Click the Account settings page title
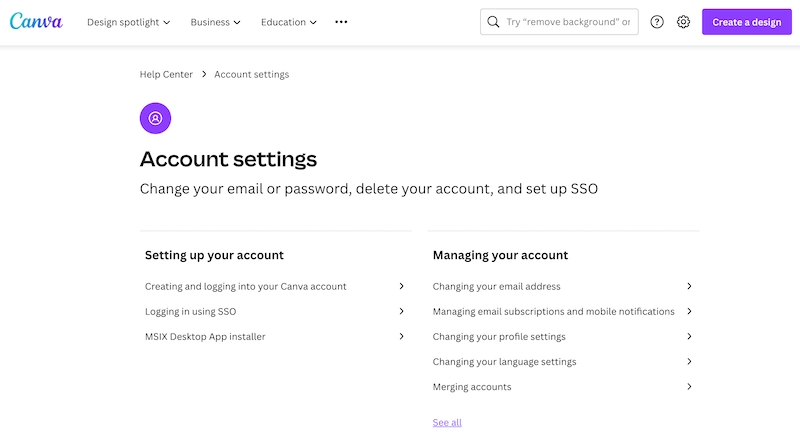This screenshot has height=438, width=800. (228, 159)
